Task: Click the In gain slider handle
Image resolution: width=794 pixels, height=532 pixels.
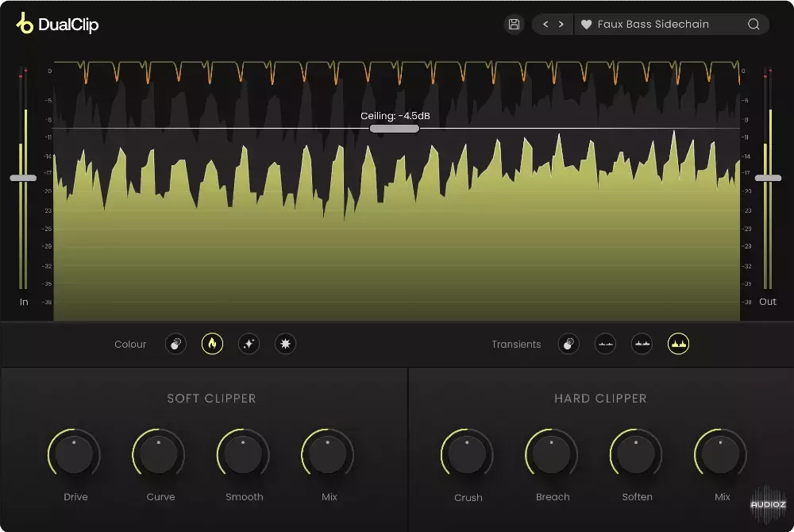Action: (23, 178)
